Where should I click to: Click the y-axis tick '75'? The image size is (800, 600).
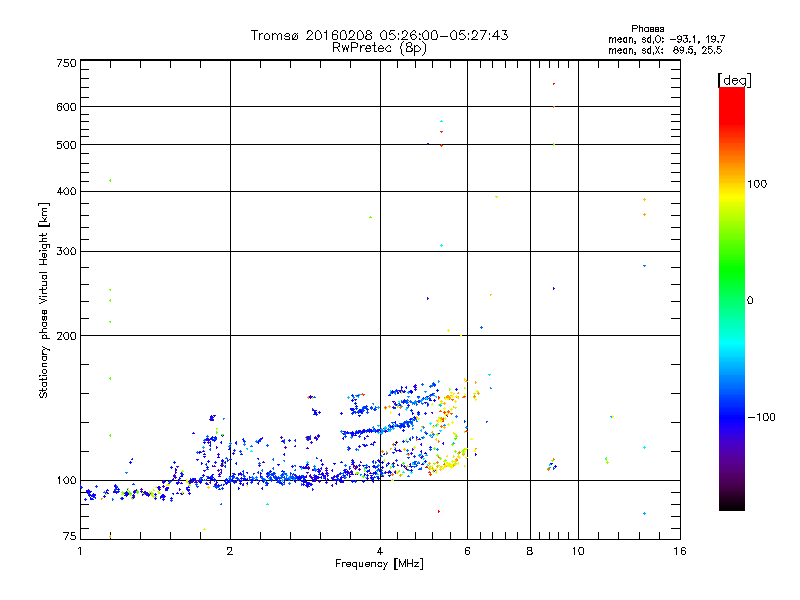(x=70, y=536)
